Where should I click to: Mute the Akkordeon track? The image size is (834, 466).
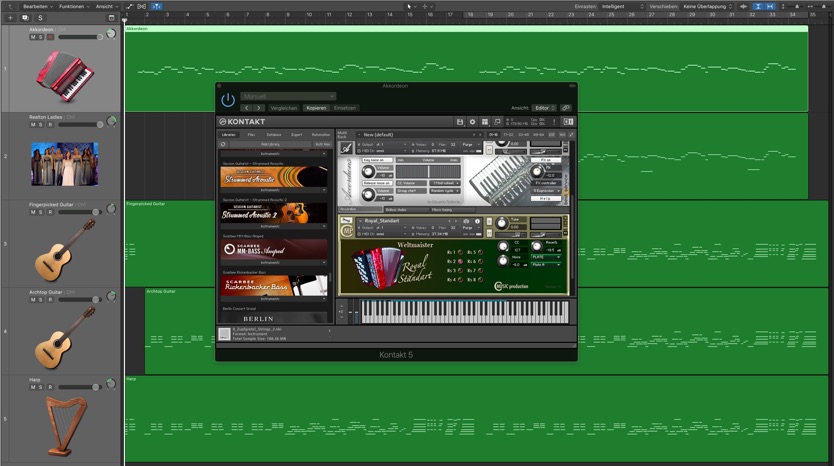pyautogui.click(x=33, y=37)
